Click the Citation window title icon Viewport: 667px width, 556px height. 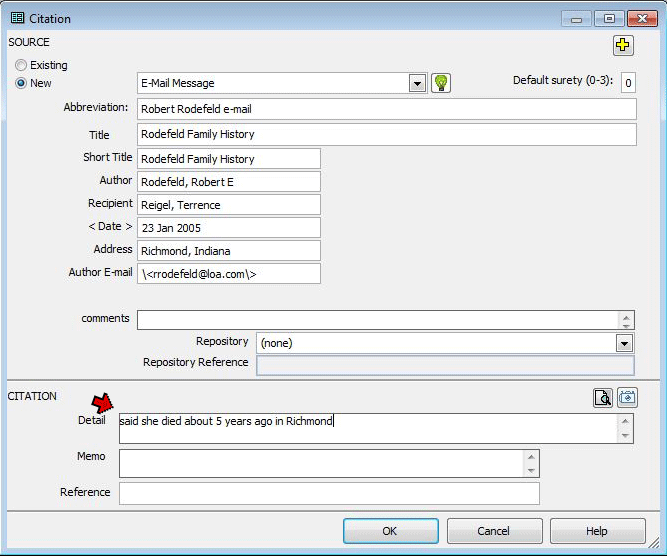click(17, 18)
